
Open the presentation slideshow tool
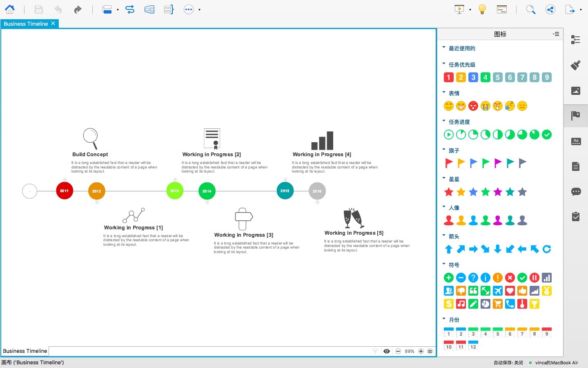pos(460,9)
